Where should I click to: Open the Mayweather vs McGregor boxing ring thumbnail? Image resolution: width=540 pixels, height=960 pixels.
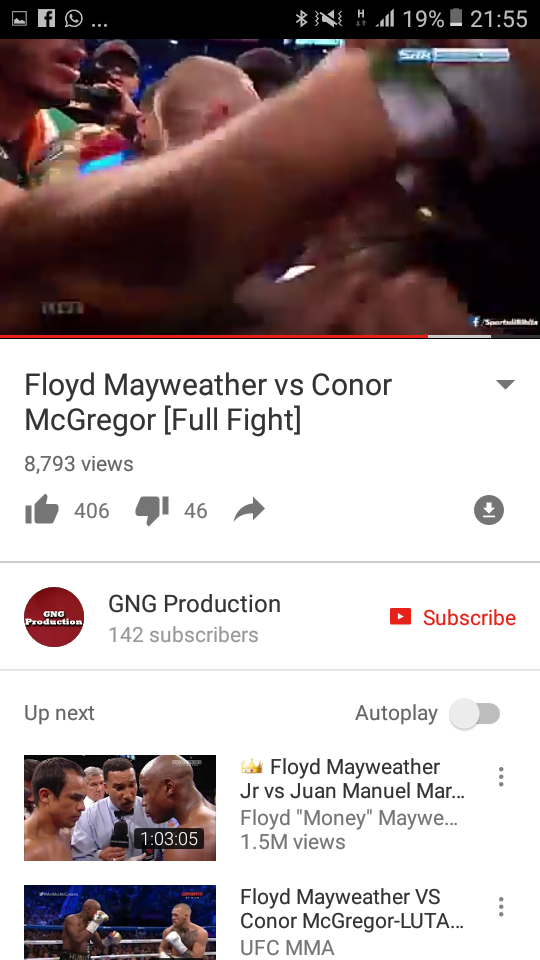[120, 922]
